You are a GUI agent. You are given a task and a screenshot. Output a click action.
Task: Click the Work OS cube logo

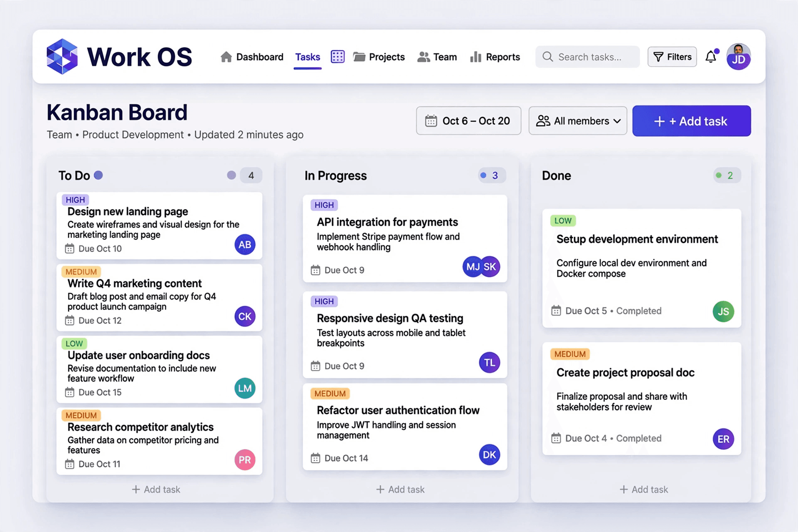click(x=62, y=57)
